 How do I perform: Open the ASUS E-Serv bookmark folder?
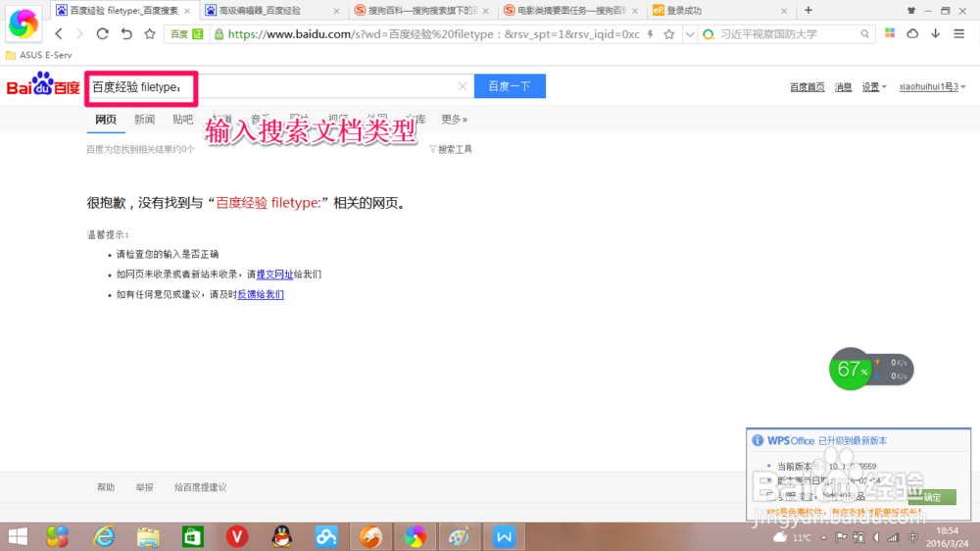click(39, 55)
